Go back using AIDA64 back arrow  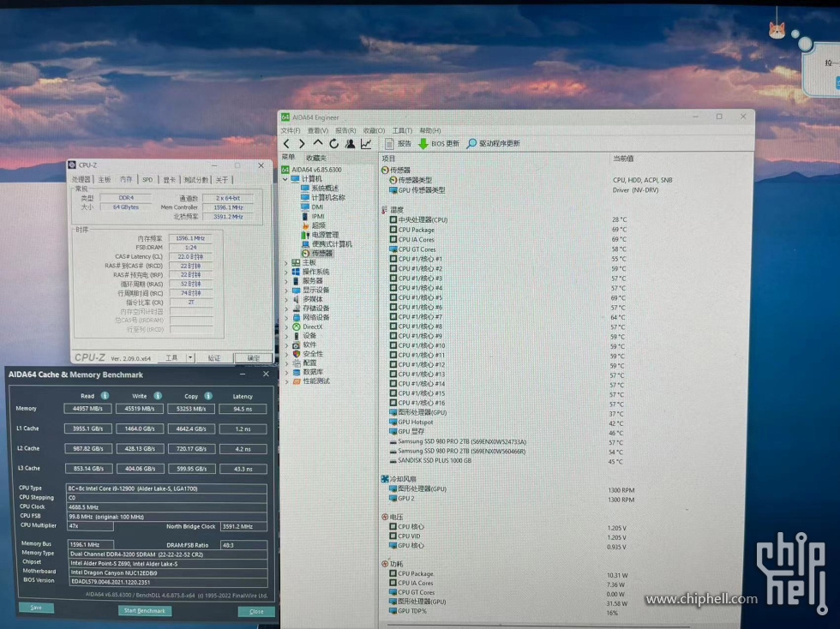pos(286,144)
